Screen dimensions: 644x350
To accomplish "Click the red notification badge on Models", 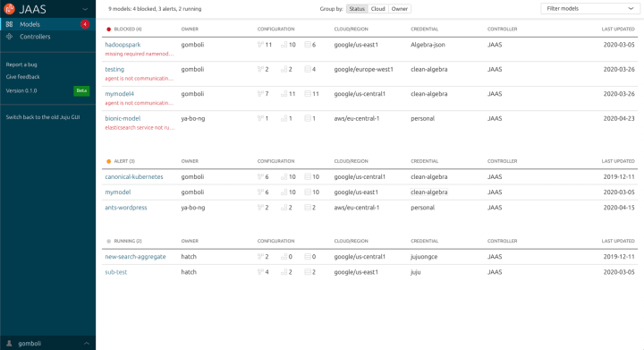I will tap(85, 24).
